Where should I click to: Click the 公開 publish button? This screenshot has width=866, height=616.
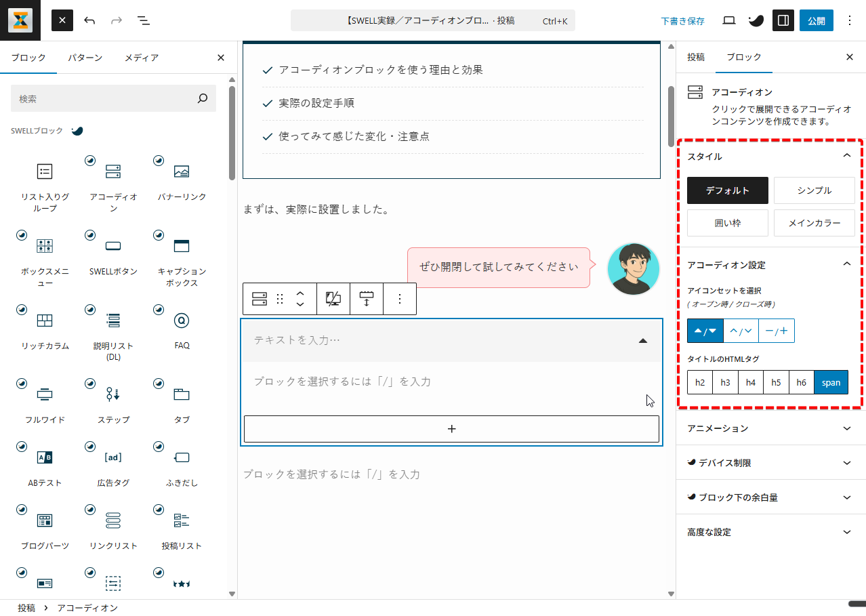pos(817,20)
